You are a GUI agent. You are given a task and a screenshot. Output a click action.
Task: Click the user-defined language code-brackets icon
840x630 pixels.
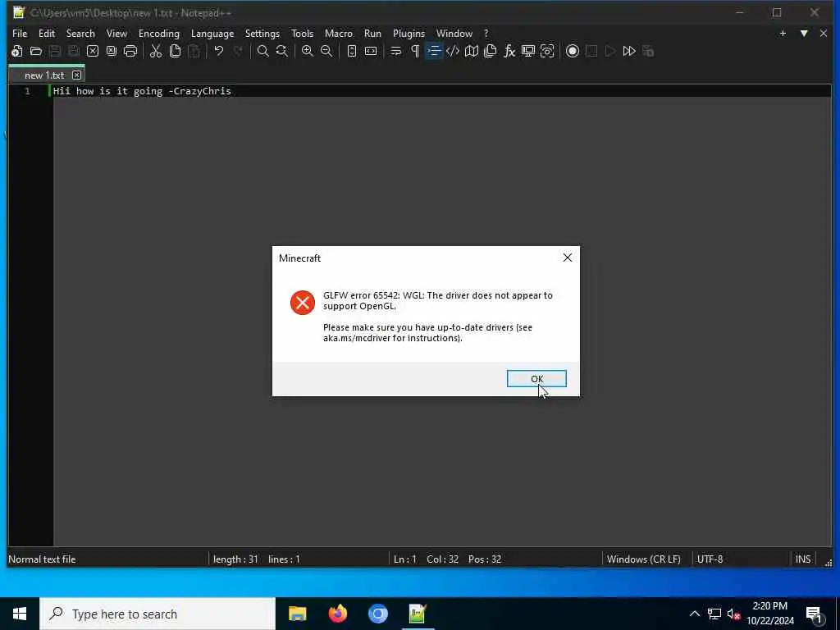[453, 52]
